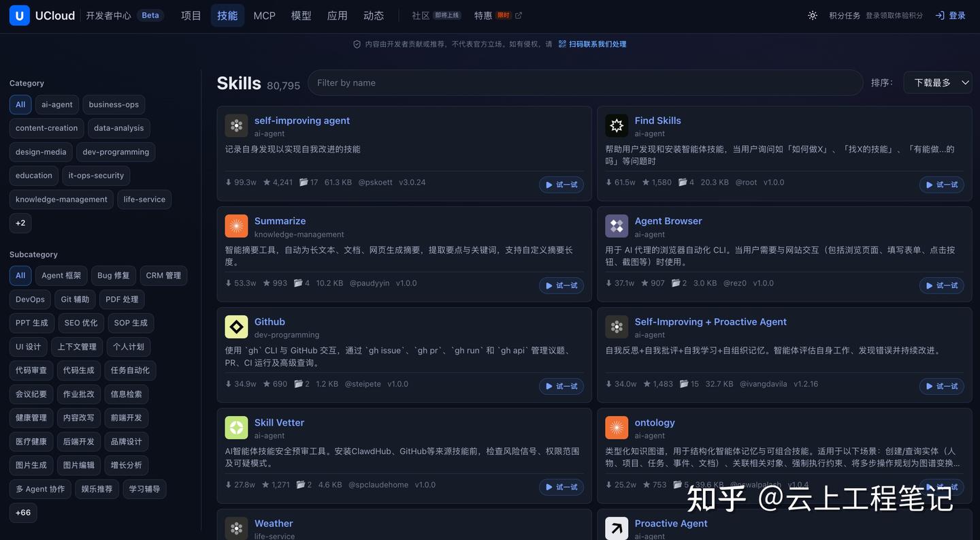
Task: Click the Weather skill icon
Action: [x=236, y=528]
